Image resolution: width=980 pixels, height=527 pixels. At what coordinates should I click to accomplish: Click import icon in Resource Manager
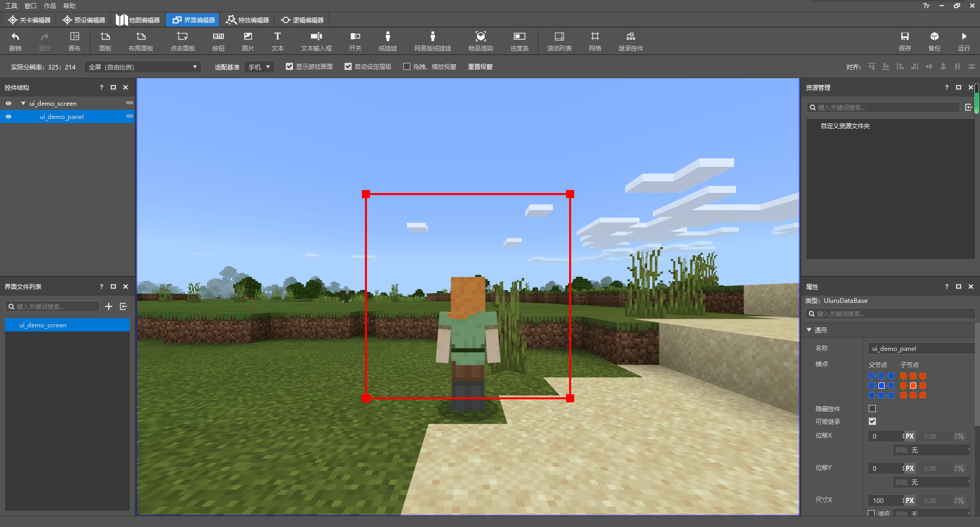click(968, 107)
